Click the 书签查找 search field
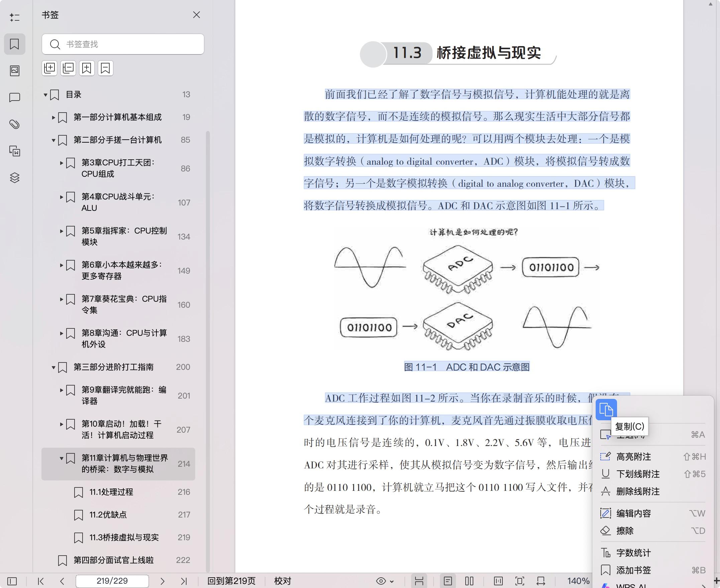The height and width of the screenshot is (588, 720). [123, 44]
